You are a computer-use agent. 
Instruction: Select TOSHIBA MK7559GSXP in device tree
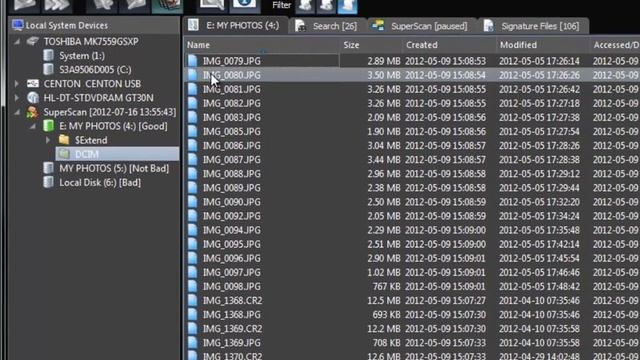(x=91, y=41)
